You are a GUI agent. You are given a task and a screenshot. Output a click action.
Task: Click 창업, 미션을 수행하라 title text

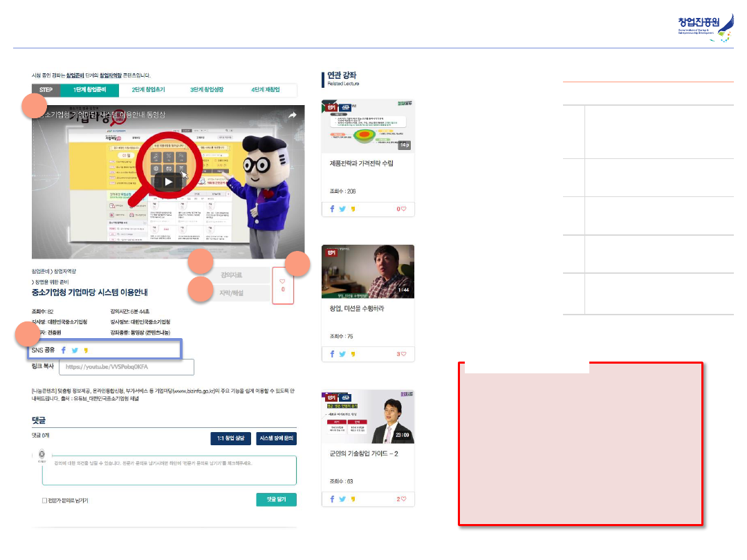[x=357, y=308]
